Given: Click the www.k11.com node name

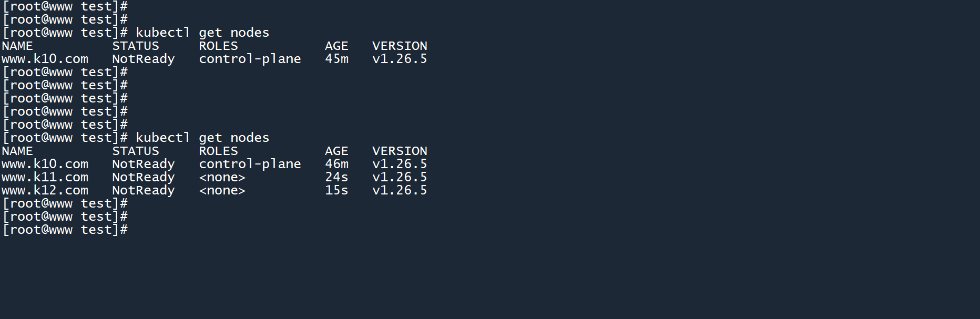Looking at the screenshot, I should click(x=45, y=178).
